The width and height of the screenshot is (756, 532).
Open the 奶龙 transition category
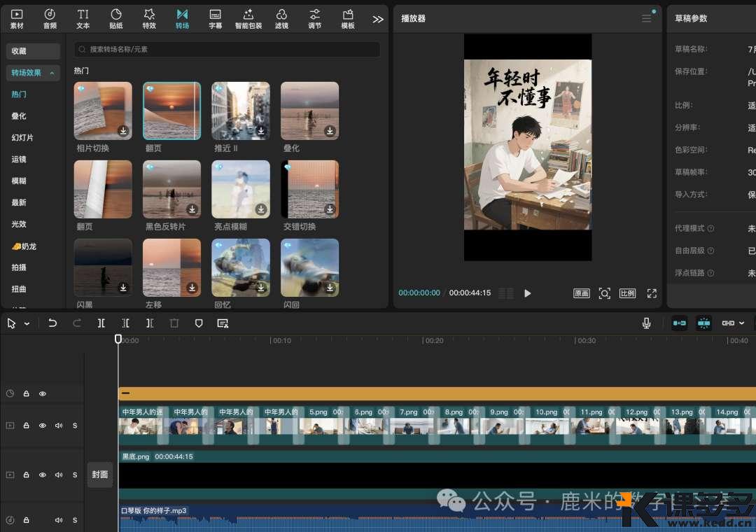(x=24, y=246)
